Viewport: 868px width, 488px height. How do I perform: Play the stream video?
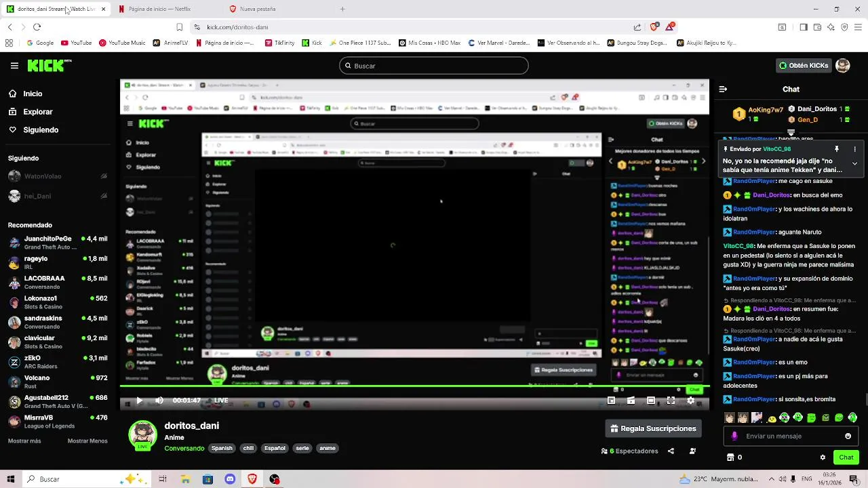[x=139, y=401]
